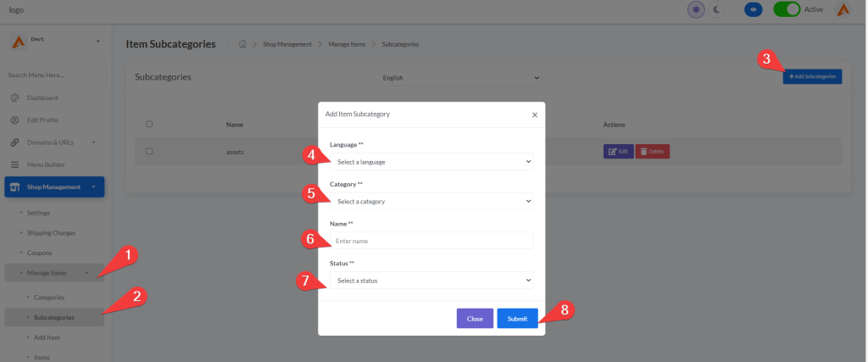Click the Dashboard icon in sidebar

tap(14, 97)
